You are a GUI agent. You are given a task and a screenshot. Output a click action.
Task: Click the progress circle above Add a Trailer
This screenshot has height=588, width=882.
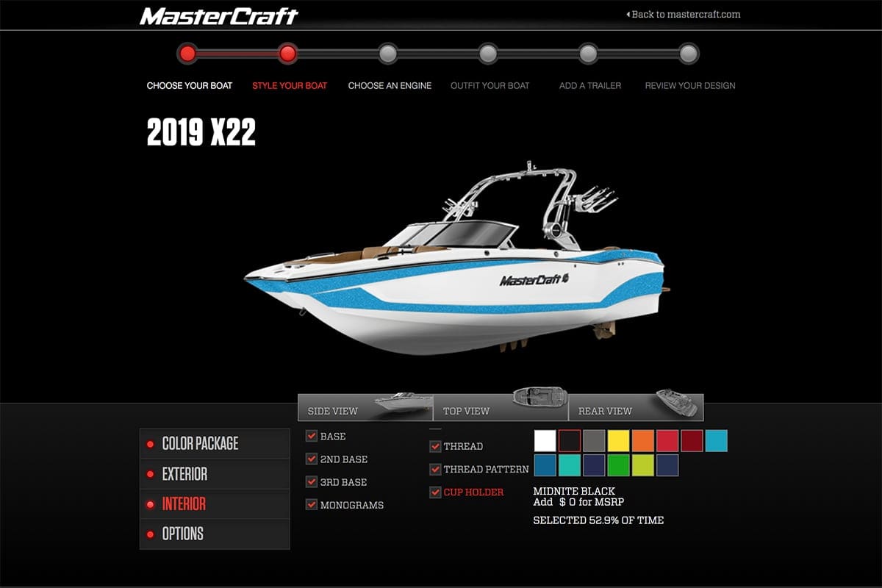click(588, 54)
